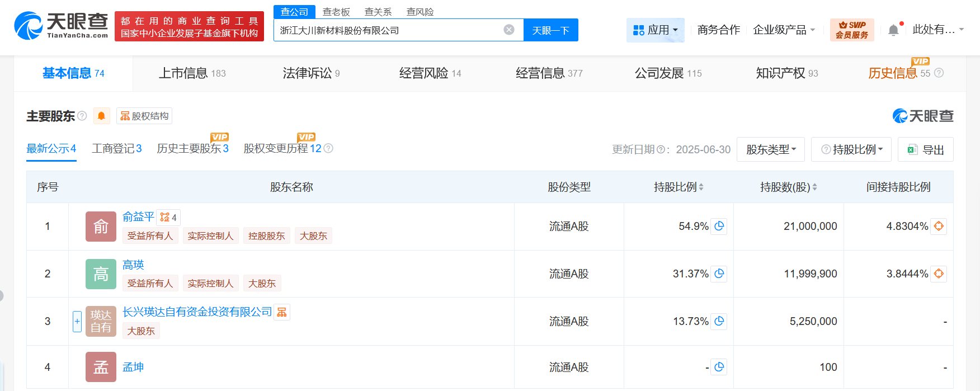Click the red slogan banner
Screen dimensions: 980x391
(189, 26)
